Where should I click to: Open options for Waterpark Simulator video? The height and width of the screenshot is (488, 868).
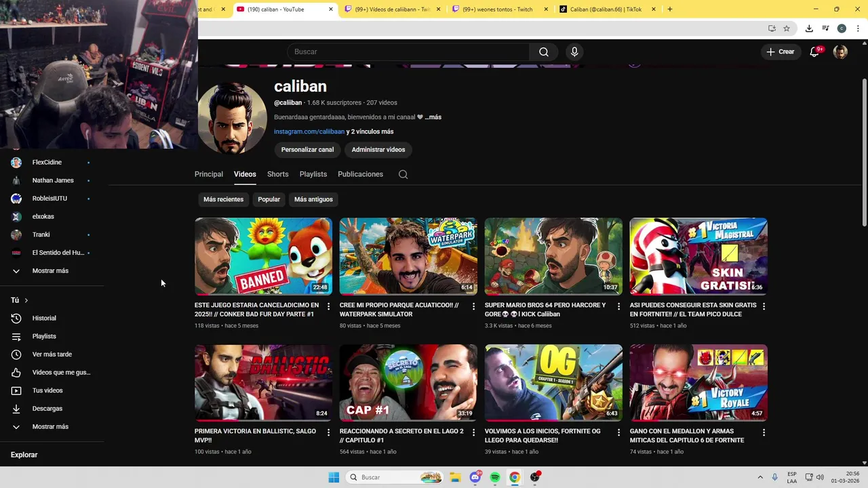[474, 306]
